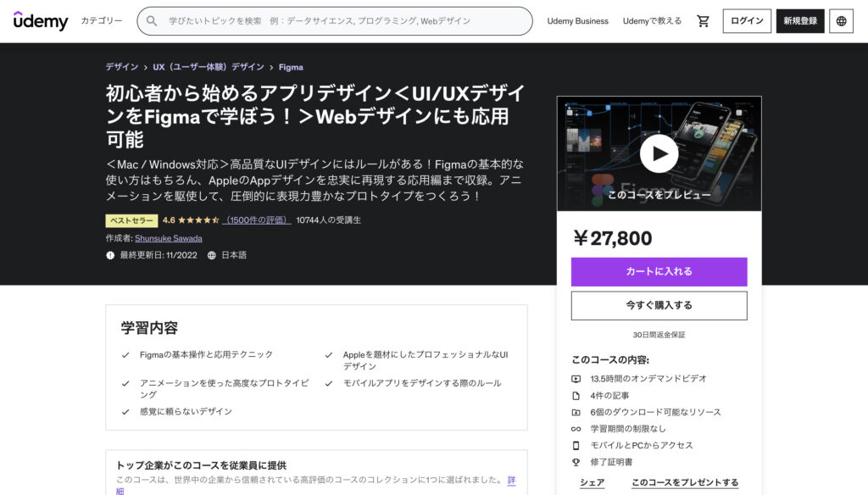Open the 1500件の評価 reviews link
The width and height of the screenshot is (868, 495).
click(257, 220)
